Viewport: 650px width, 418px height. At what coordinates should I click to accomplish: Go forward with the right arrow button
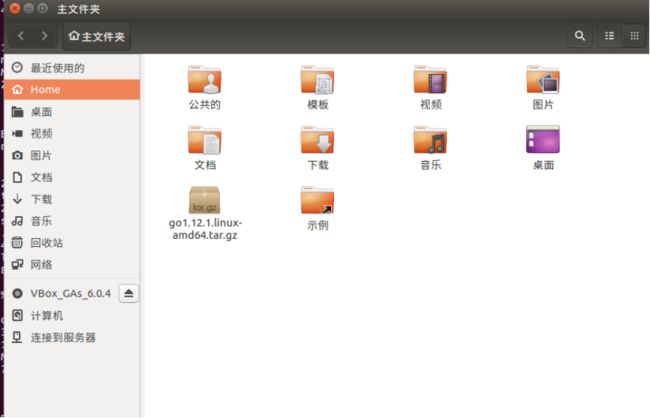click(x=44, y=36)
